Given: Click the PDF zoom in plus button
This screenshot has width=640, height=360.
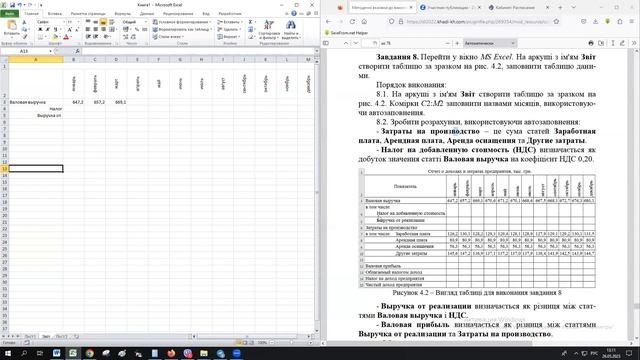Looking at the screenshot, I should 457,43.
